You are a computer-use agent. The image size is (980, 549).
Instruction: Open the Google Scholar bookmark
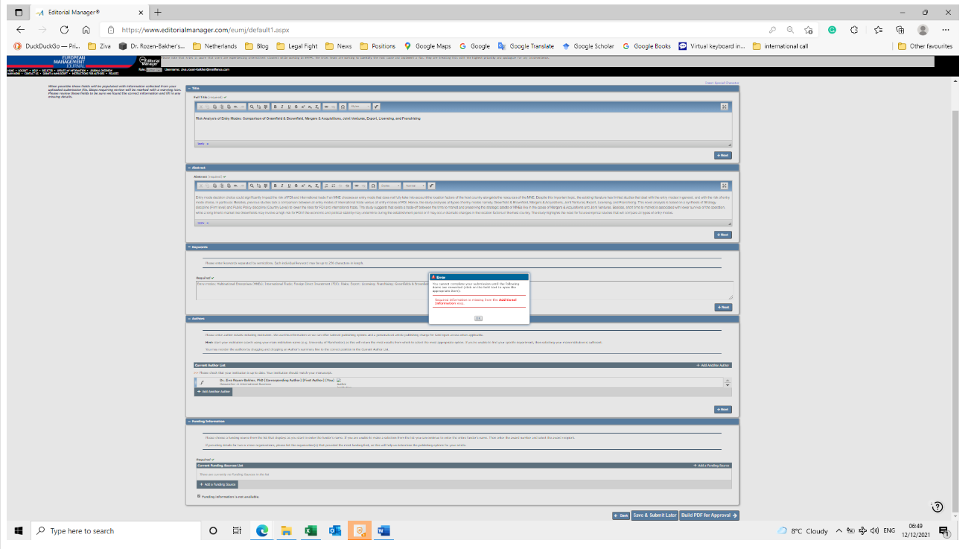tap(588, 46)
